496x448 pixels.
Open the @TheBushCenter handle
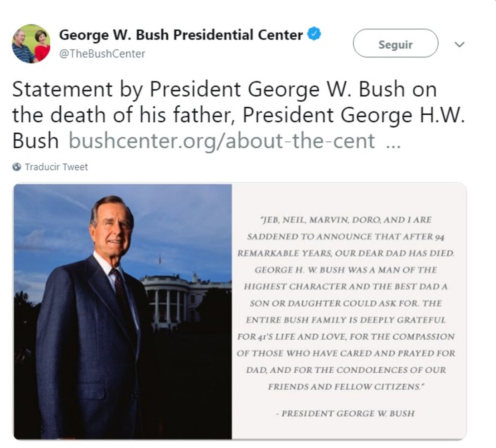[x=103, y=53]
